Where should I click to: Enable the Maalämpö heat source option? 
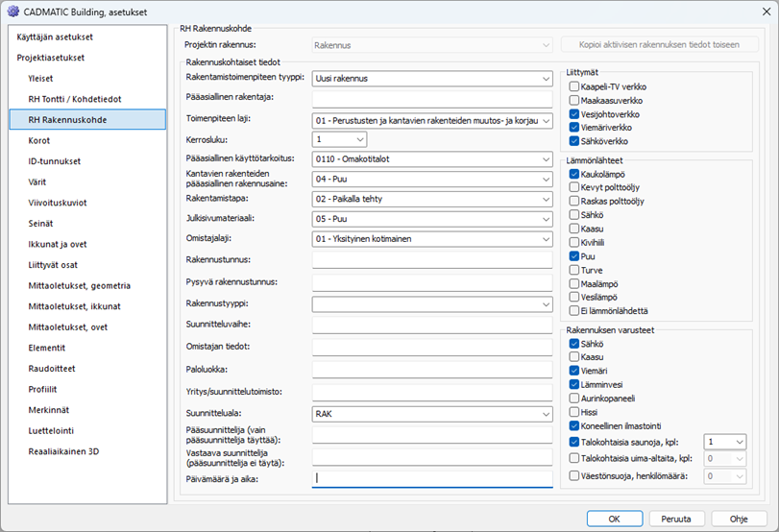pyautogui.click(x=573, y=283)
